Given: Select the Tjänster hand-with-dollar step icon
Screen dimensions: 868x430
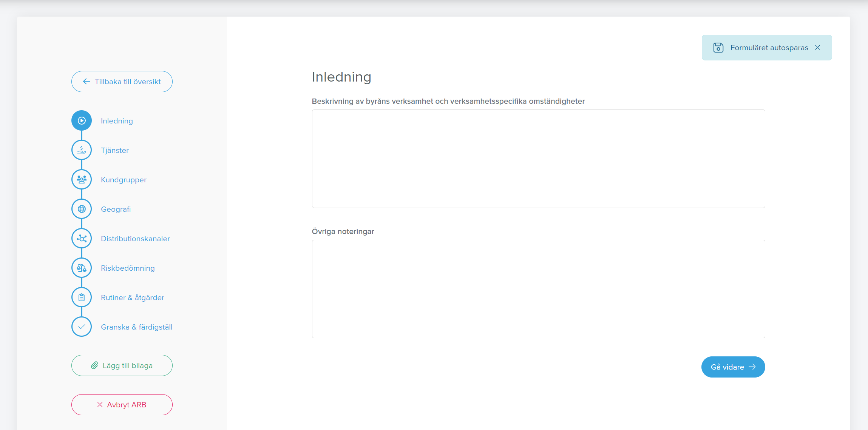Looking at the screenshot, I should [82, 150].
